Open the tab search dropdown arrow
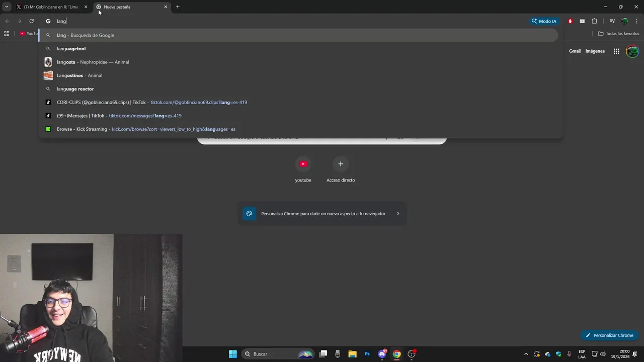This screenshot has height=362, width=644. tap(7, 7)
